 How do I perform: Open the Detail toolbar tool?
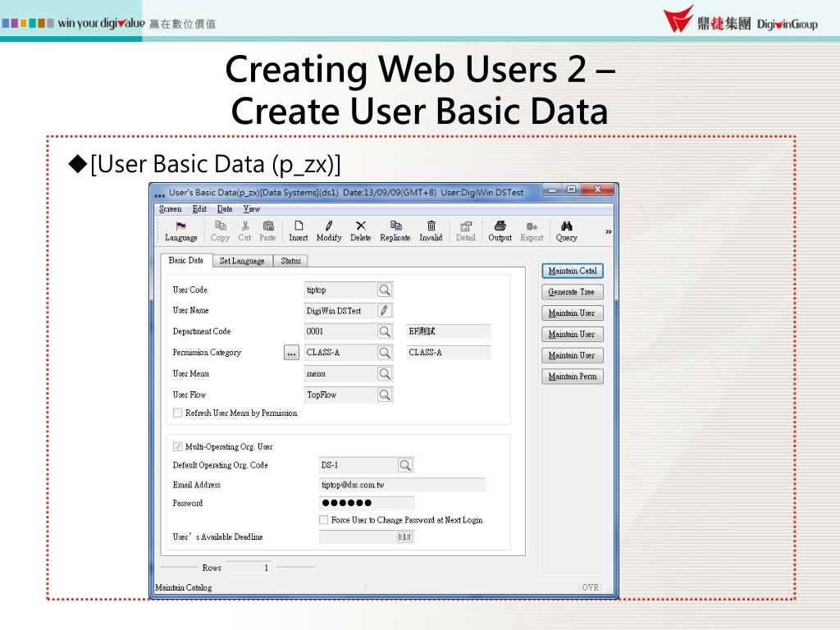click(x=466, y=231)
